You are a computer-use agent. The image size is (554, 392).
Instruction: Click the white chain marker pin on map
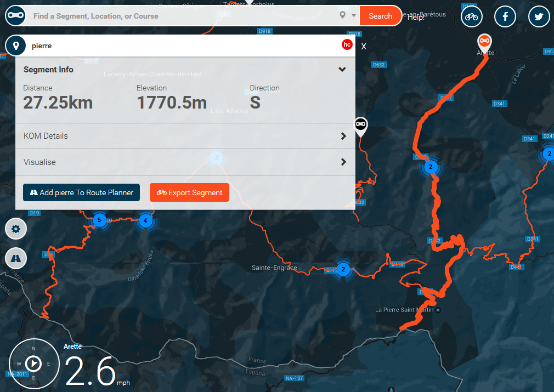[x=361, y=126]
